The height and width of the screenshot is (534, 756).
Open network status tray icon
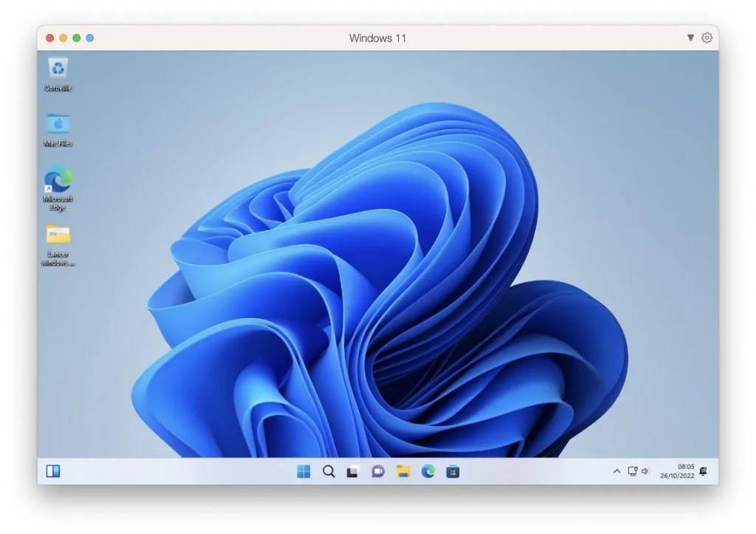pos(633,470)
